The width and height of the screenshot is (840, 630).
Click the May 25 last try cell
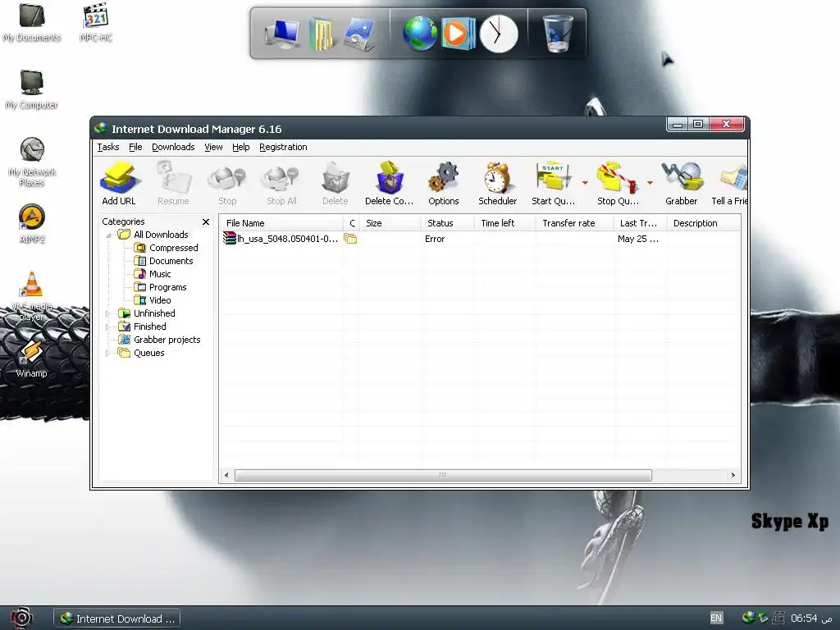coord(640,239)
